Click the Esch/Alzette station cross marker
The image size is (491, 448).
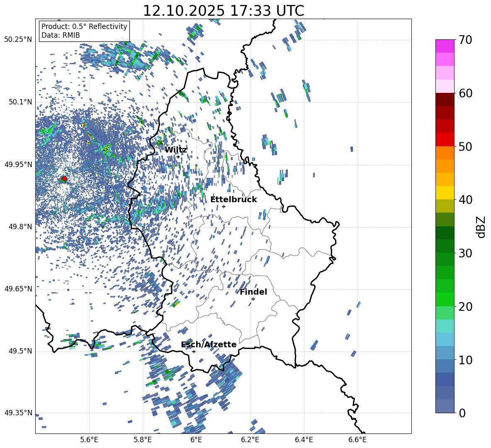click(x=194, y=351)
